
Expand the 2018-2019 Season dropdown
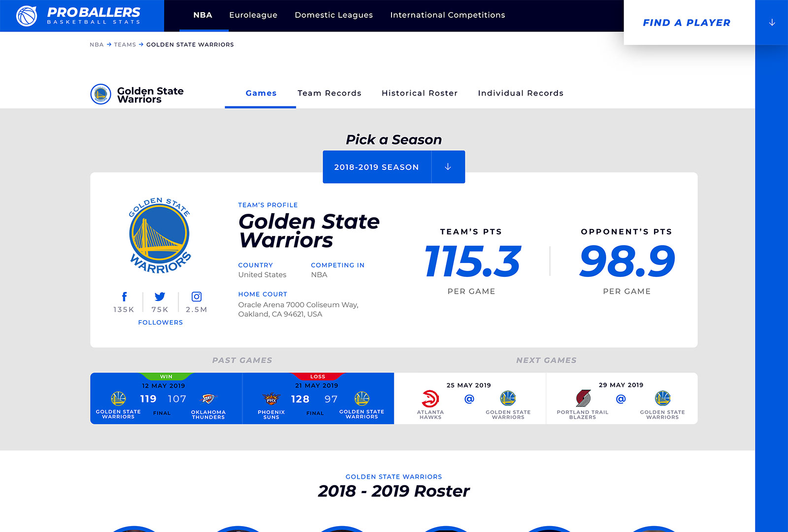pos(377,167)
